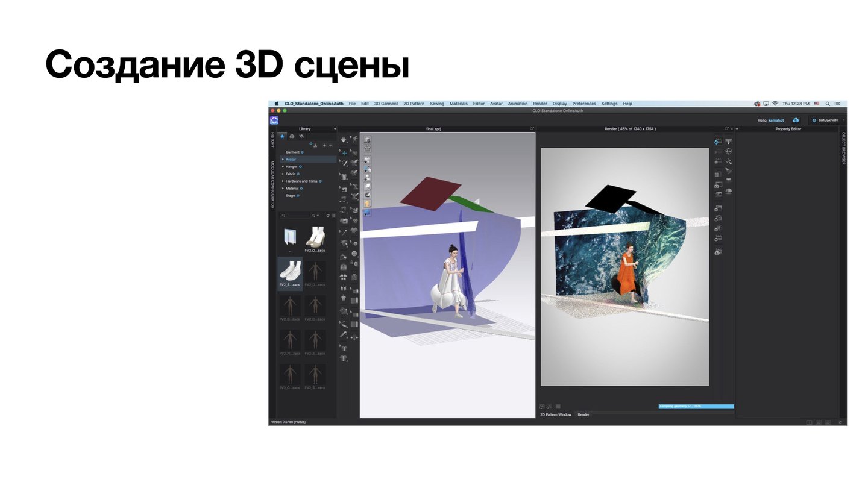Click the cone icon in the Render toolbar
868x488 pixels.
pyautogui.click(x=729, y=171)
